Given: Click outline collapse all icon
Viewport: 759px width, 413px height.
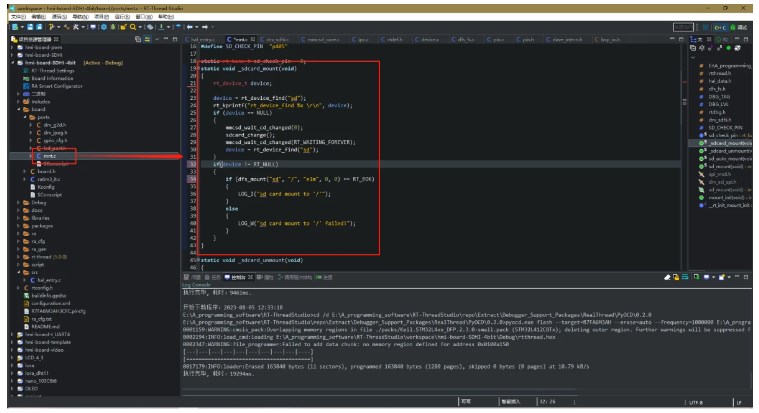Looking at the screenshot, I should (693, 48).
